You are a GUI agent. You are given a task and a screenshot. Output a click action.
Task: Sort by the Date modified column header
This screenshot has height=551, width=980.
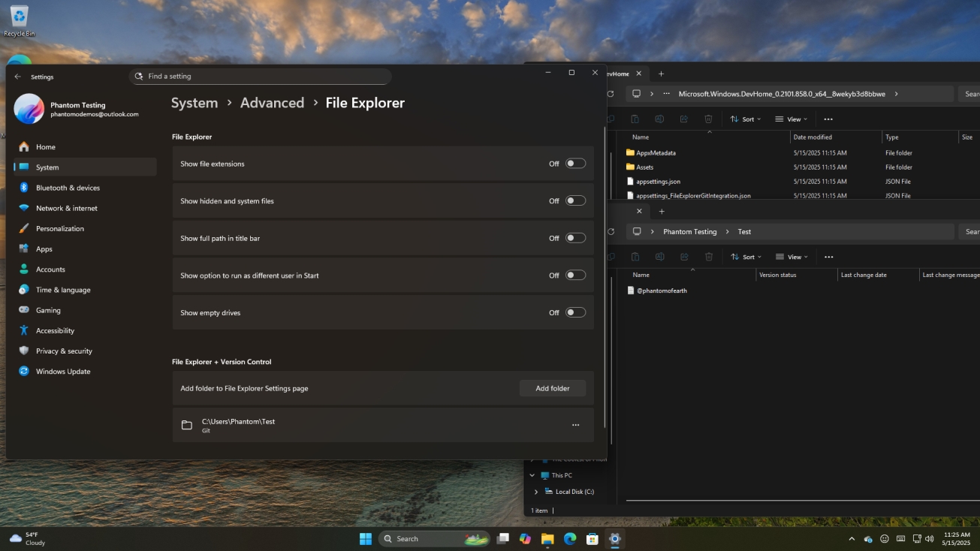pyautogui.click(x=836, y=137)
